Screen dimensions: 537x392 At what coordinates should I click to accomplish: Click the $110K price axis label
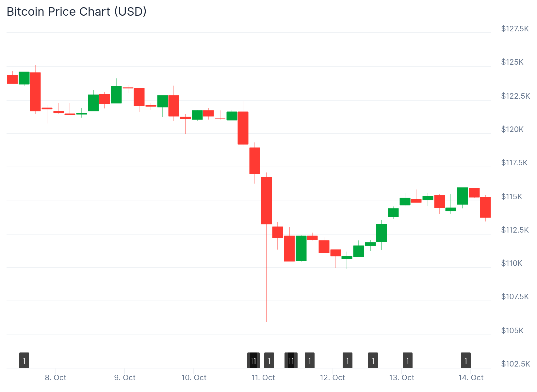[x=512, y=263]
